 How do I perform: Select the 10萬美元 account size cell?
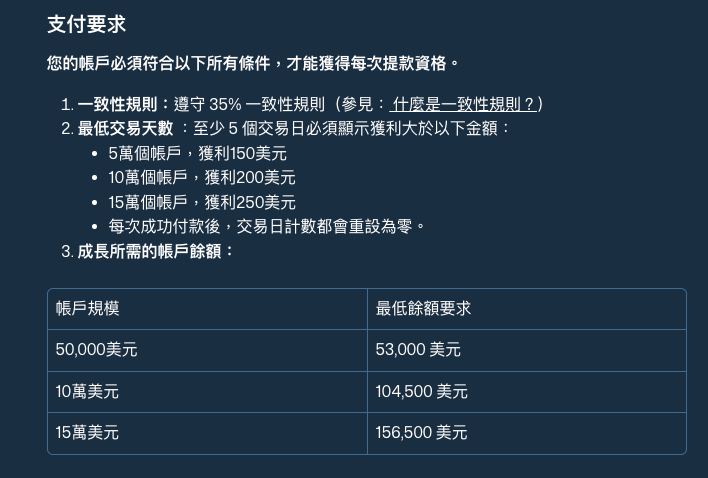coord(87,392)
